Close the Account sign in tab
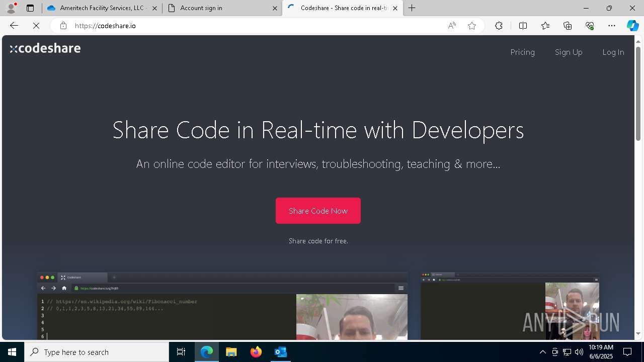The height and width of the screenshot is (362, 644). [x=275, y=8]
